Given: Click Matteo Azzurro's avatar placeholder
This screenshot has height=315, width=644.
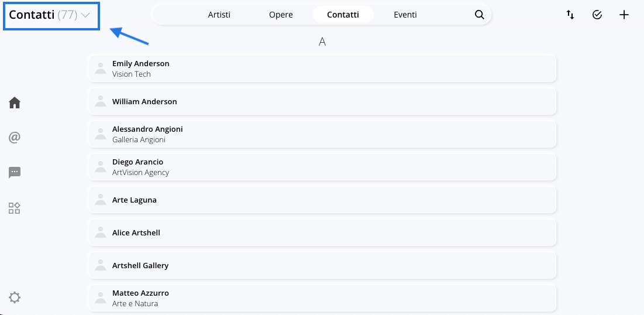Looking at the screenshot, I should point(101,298).
